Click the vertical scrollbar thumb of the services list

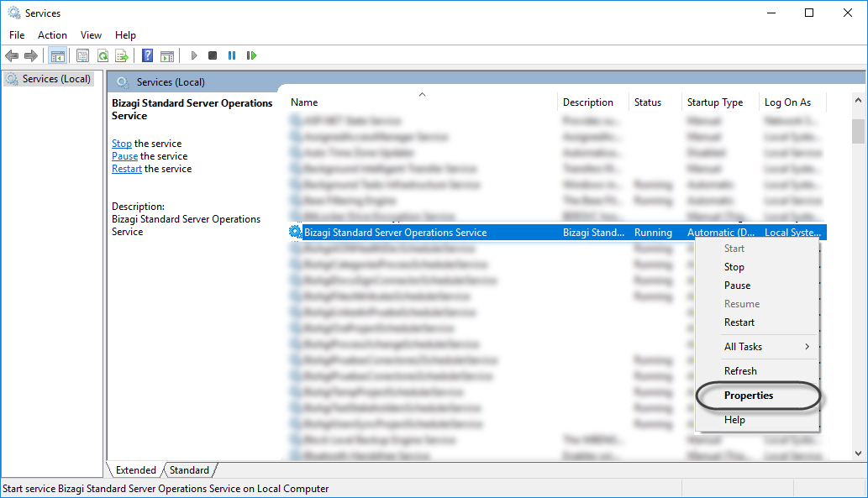pyautogui.click(x=858, y=131)
